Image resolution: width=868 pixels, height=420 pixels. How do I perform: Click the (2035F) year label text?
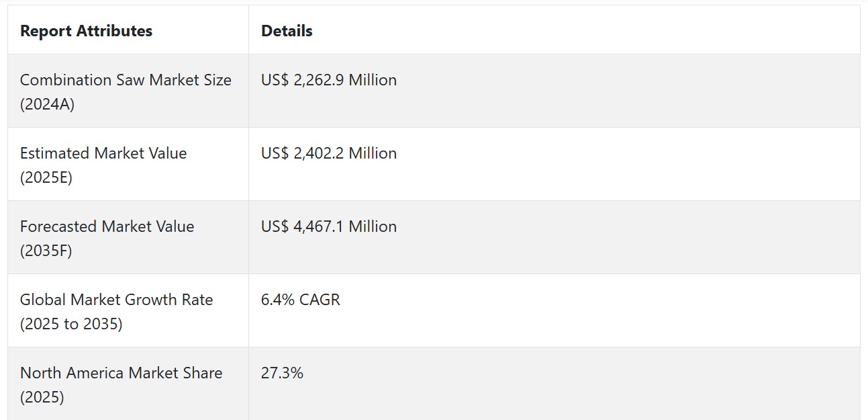[x=46, y=251]
